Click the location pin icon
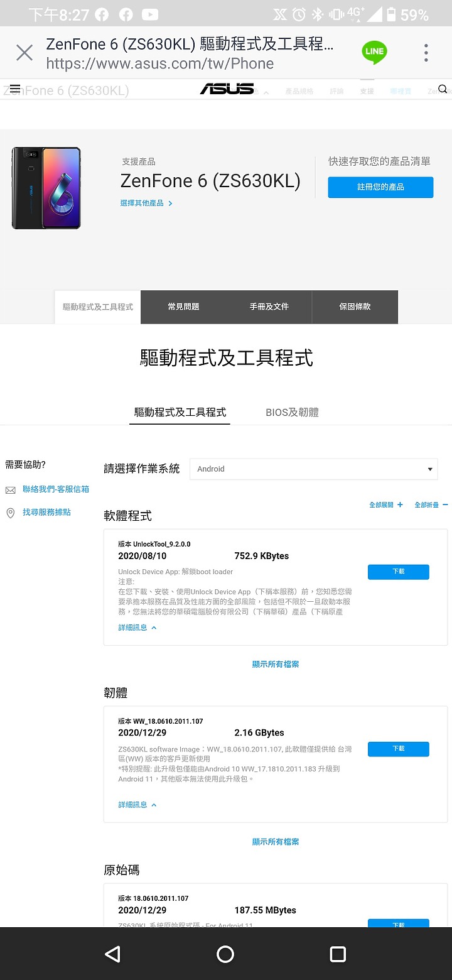Viewport: 452px width, 980px height. [x=11, y=513]
